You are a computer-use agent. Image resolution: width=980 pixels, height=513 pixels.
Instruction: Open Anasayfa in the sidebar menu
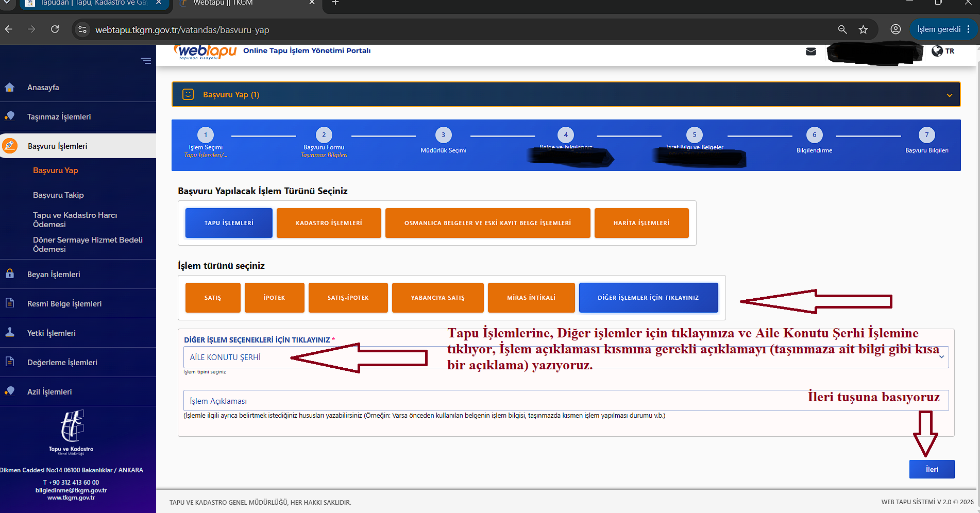pos(43,88)
